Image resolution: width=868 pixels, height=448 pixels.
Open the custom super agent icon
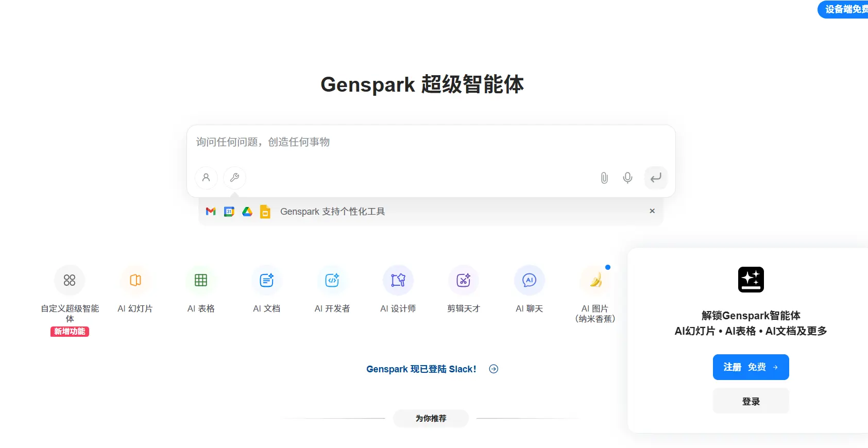point(70,280)
